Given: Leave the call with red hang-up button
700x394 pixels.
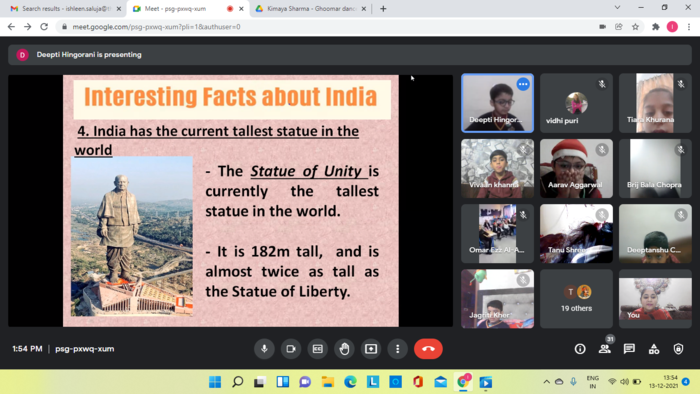Looking at the screenshot, I should [428, 349].
